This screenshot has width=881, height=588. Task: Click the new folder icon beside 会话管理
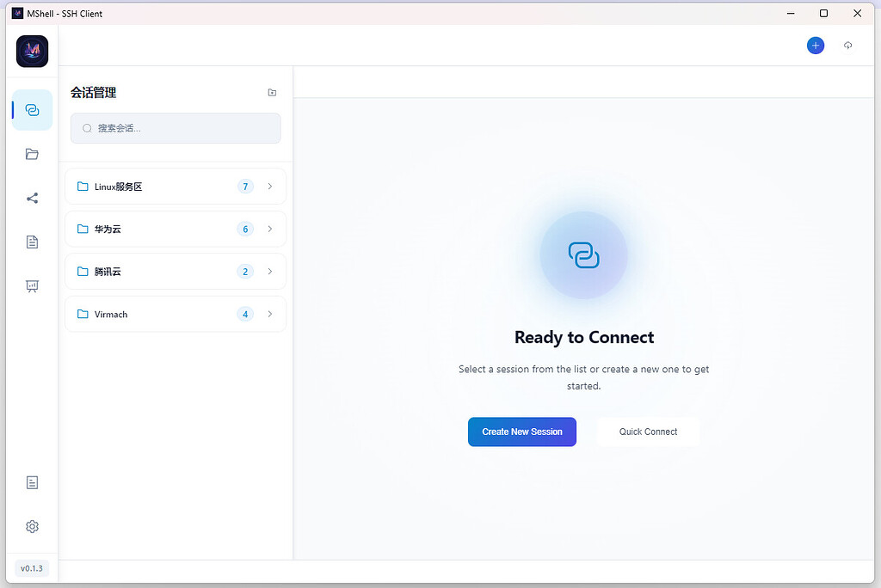coord(272,93)
